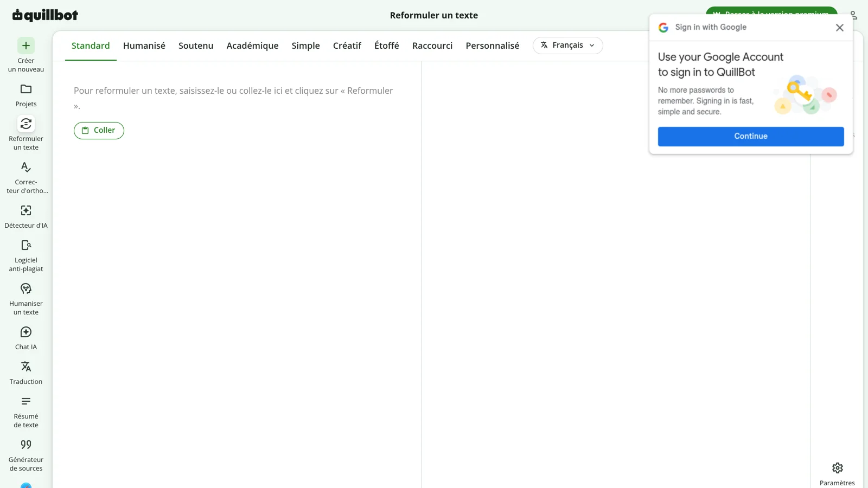Switch to the Personnalisé mode tab
This screenshot has width=868, height=488.
493,46
